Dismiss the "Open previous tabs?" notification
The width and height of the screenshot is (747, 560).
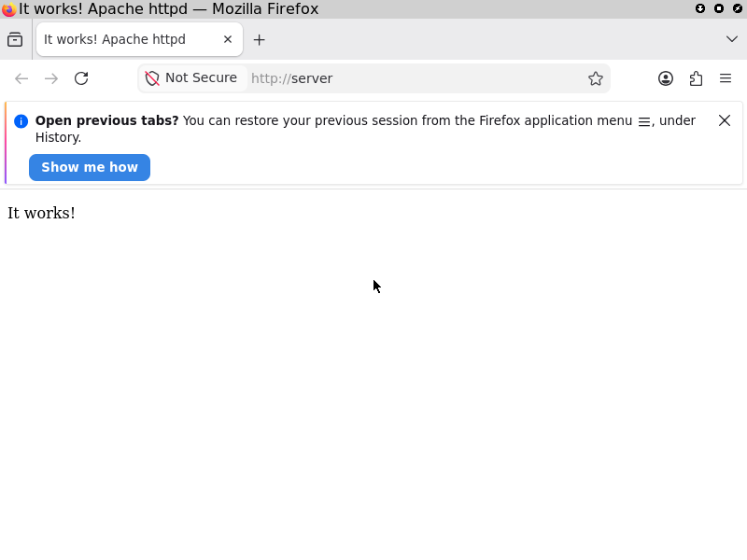tap(725, 120)
